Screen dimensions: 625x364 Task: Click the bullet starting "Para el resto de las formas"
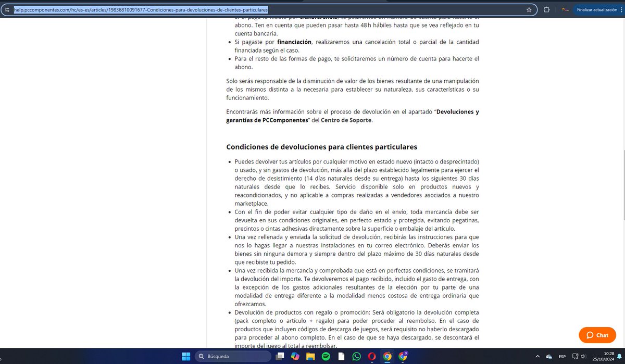pos(357,62)
